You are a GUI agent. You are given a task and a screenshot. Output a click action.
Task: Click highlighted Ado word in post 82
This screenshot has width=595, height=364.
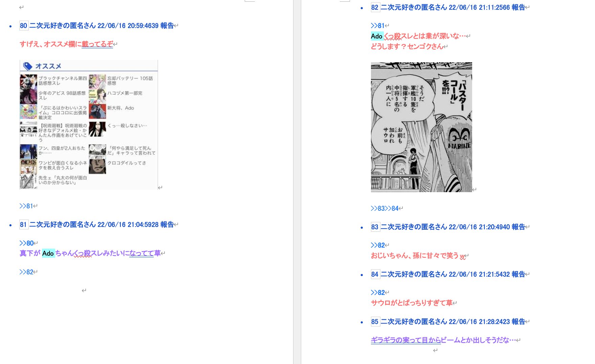[377, 36]
